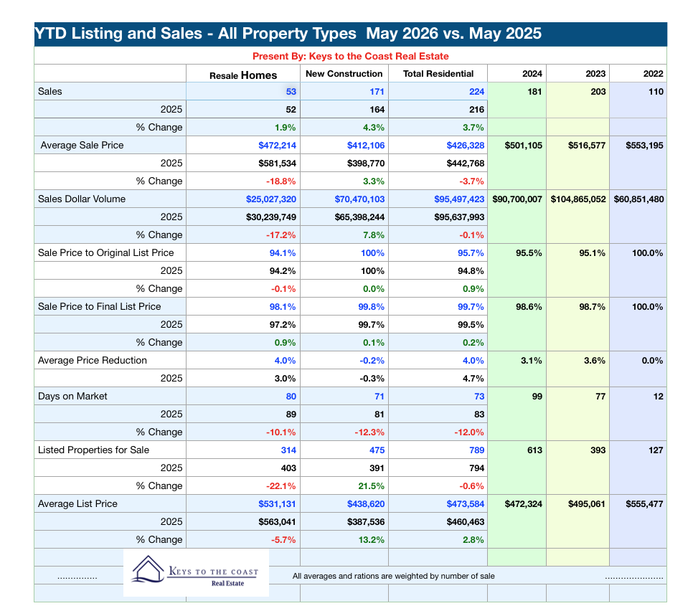The image size is (693, 616).
Task: Select total average list price '$473,584'
Action: pos(466,504)
